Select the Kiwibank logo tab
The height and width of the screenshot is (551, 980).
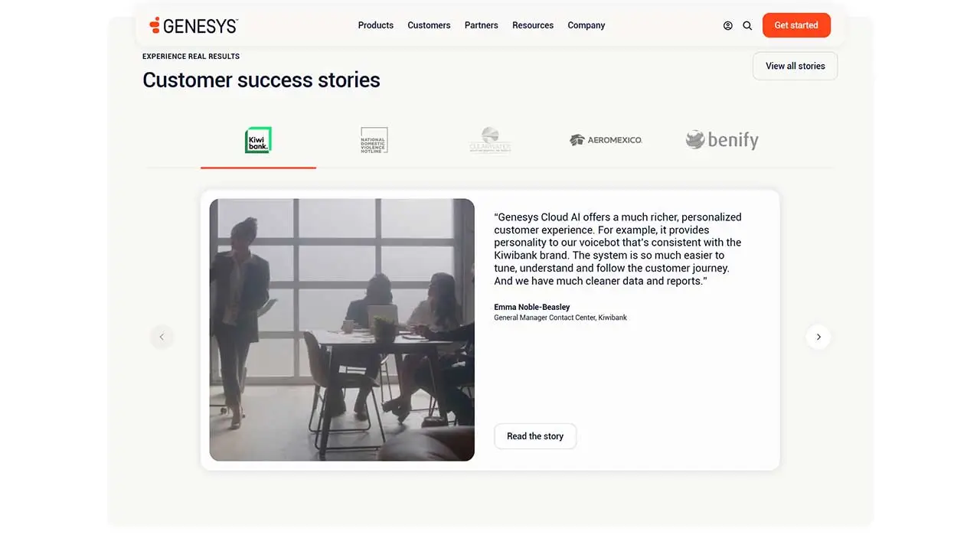258,140
